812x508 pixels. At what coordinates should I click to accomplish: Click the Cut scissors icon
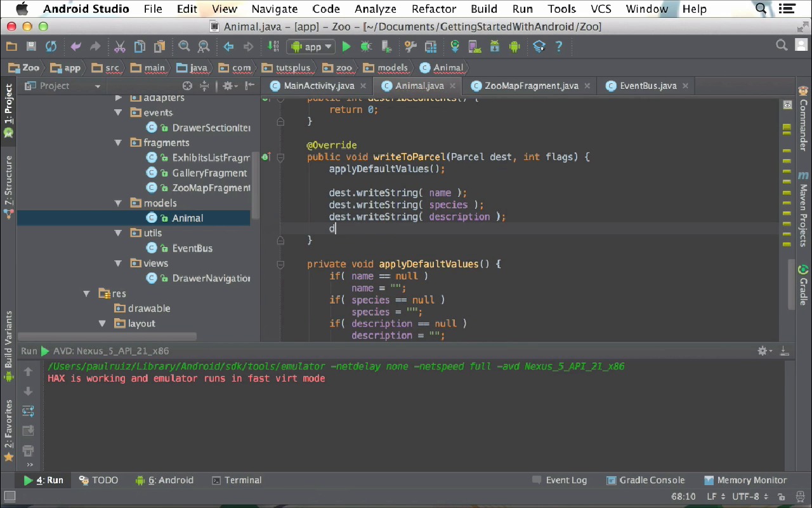point(120,46)
